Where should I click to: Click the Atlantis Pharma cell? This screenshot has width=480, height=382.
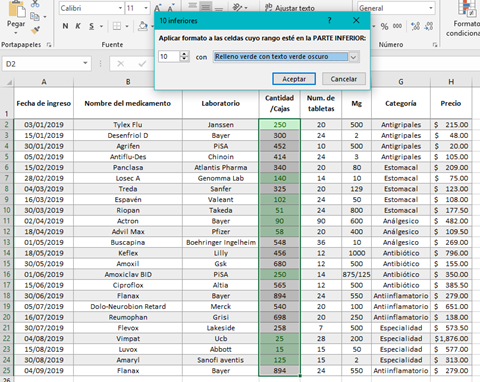[221, 168]
